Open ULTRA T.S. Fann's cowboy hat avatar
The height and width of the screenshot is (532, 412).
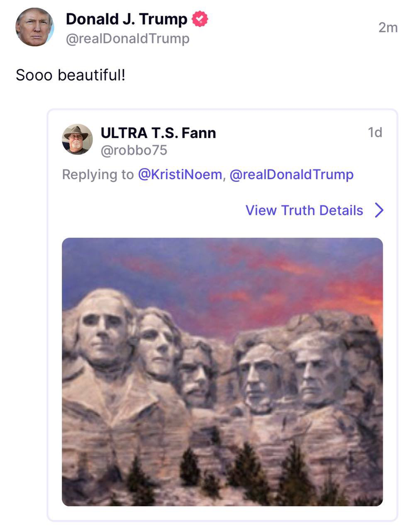click(x=77, y=139)
